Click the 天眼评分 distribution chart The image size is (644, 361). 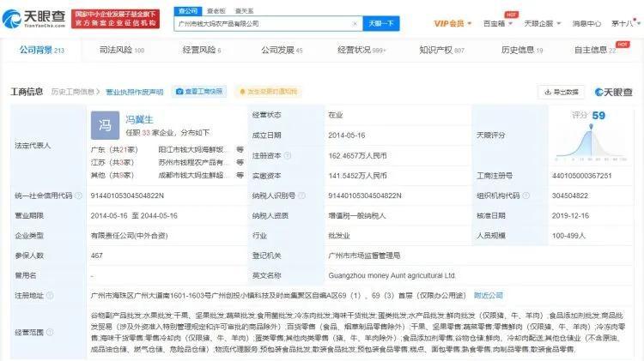(x=591, y=142)
